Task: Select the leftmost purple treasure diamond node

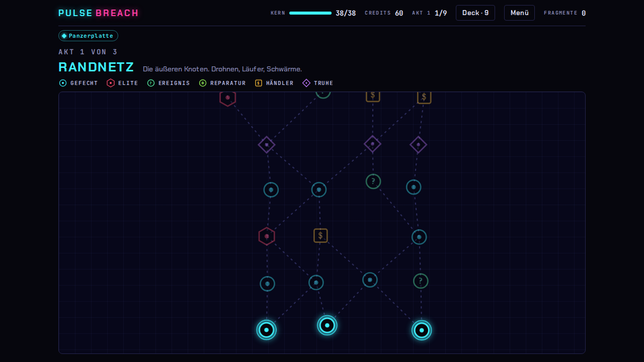Action: tap(267, 145)
